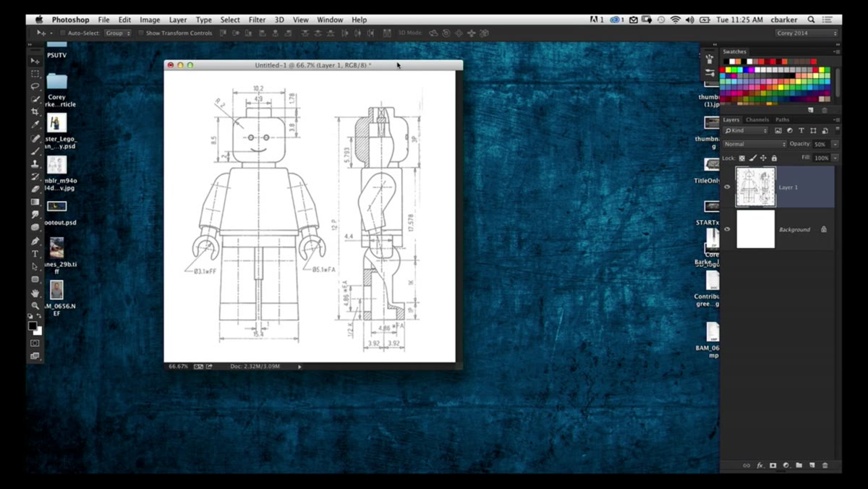This screenshot has width=868, height=489.
Task: Select the Layer 1 thumbnail
Action: [756, 187]
